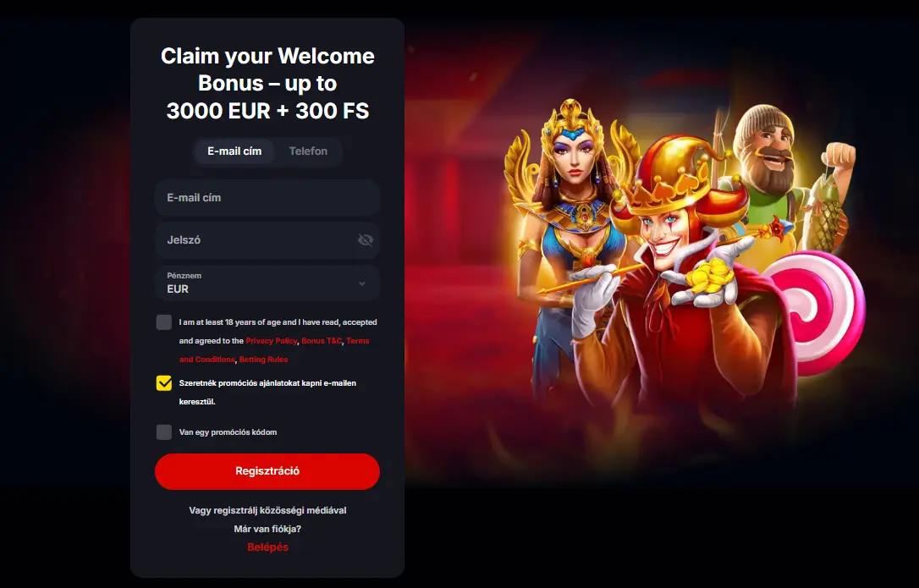Select the E-mail cím tab
This screenshot has width=919, height=588.
click(x=234, y=151)
